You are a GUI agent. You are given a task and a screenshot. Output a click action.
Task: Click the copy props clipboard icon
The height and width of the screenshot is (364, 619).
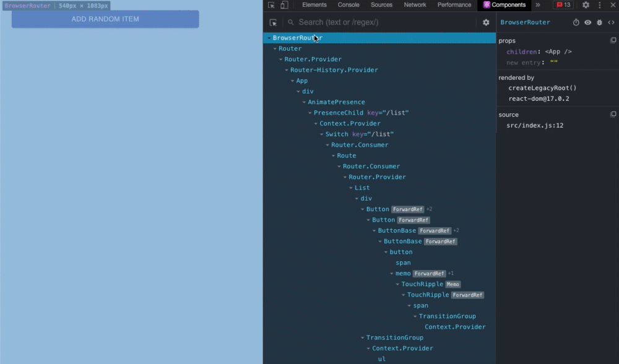pos(613,40)
